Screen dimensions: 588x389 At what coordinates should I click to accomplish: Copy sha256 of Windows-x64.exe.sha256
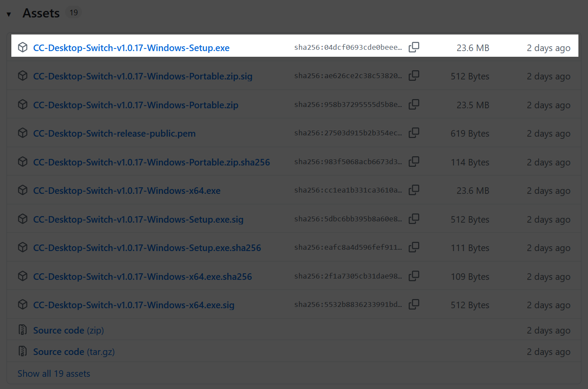[x=414, y=276]
